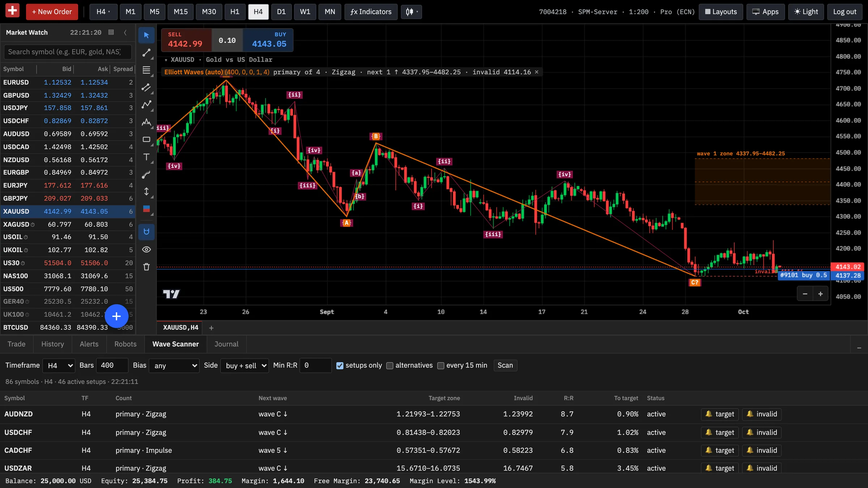Enable the every 15 min checkbox
Image resolution: width=868 pixels, height=488 pixels.
click(x=441, y=365)
